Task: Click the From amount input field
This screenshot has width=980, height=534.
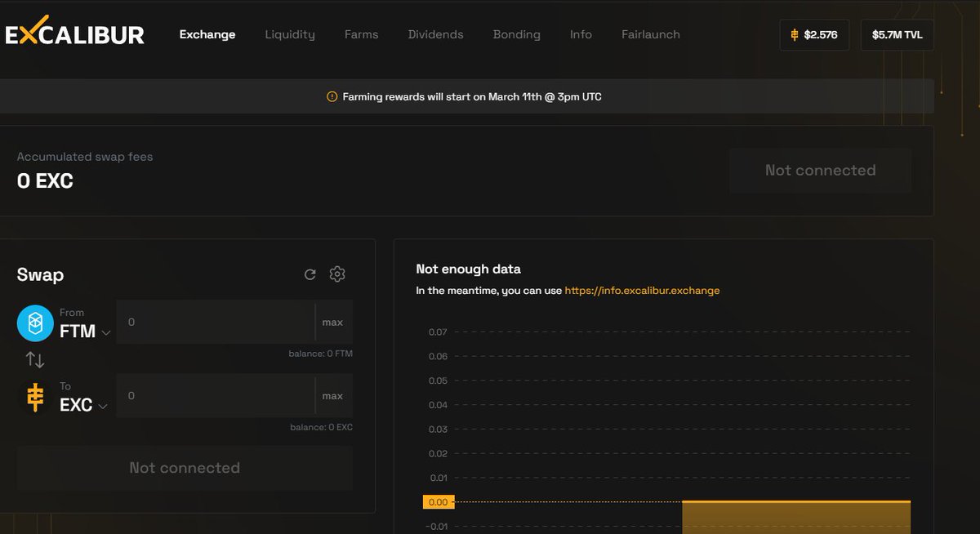Action: coord(216,322)
